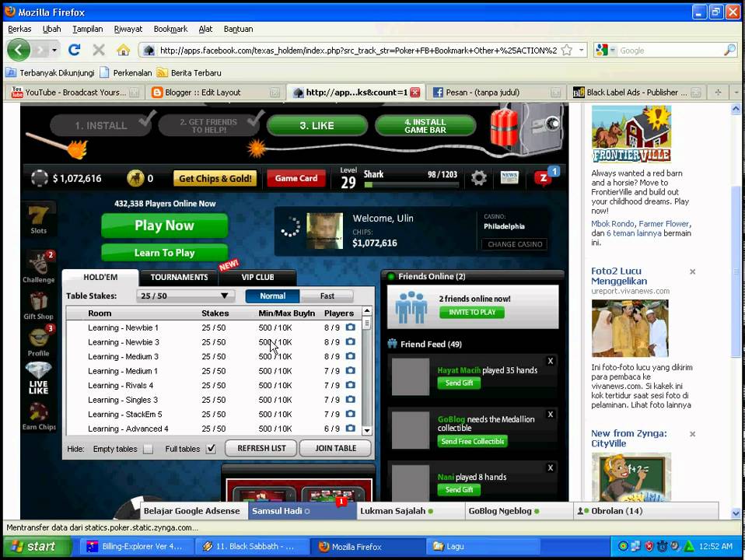This screenshot has height=560, width=745.
Task: Click the gold coin balance icon
Action: (135, 178)
